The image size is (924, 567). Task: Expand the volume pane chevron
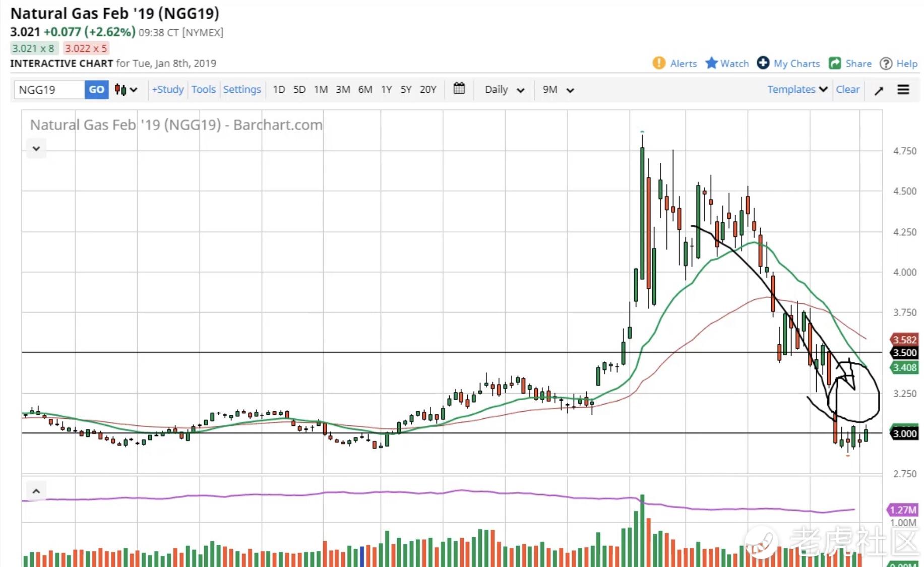pos(36,491)
